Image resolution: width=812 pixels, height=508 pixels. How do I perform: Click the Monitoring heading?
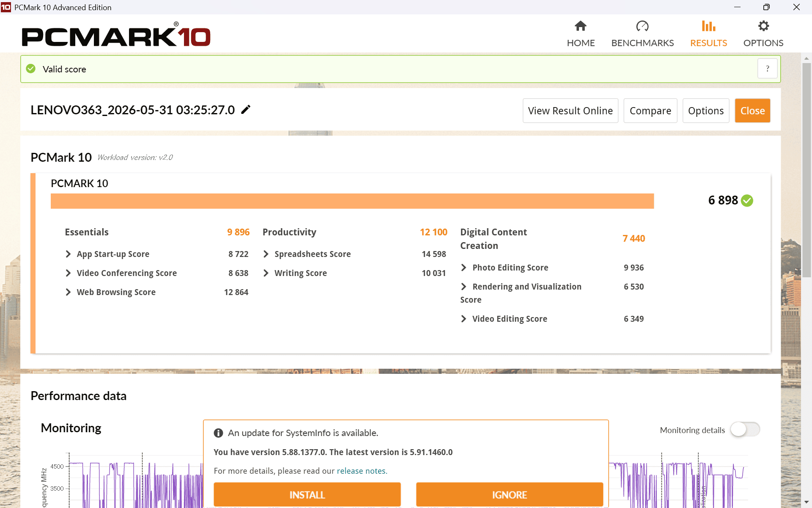tap(71, 428)
